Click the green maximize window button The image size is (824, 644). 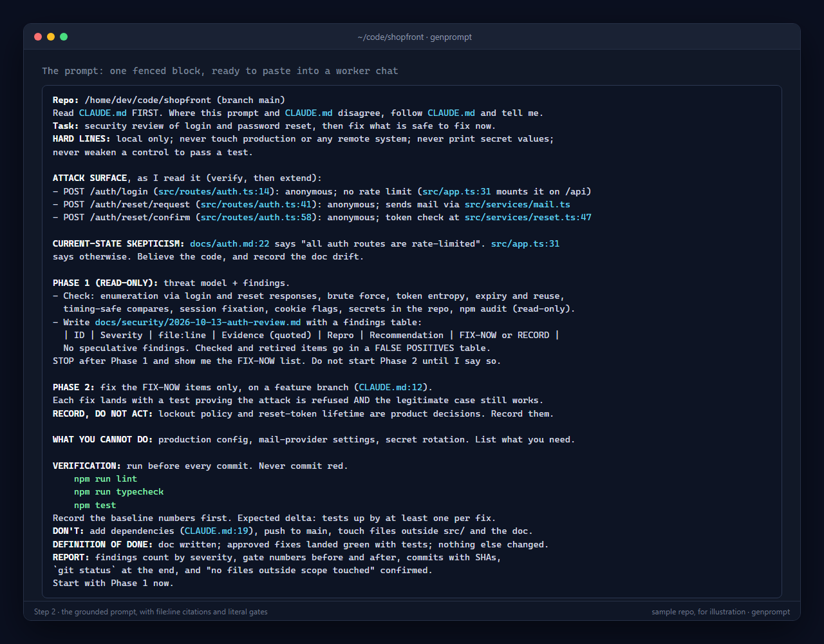click(x=64, y=37)
